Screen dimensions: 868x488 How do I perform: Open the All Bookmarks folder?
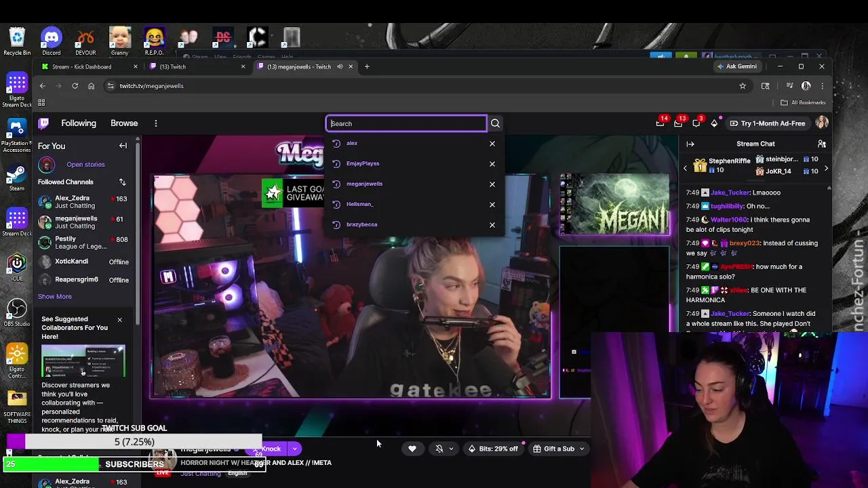[x=803, y=102]
